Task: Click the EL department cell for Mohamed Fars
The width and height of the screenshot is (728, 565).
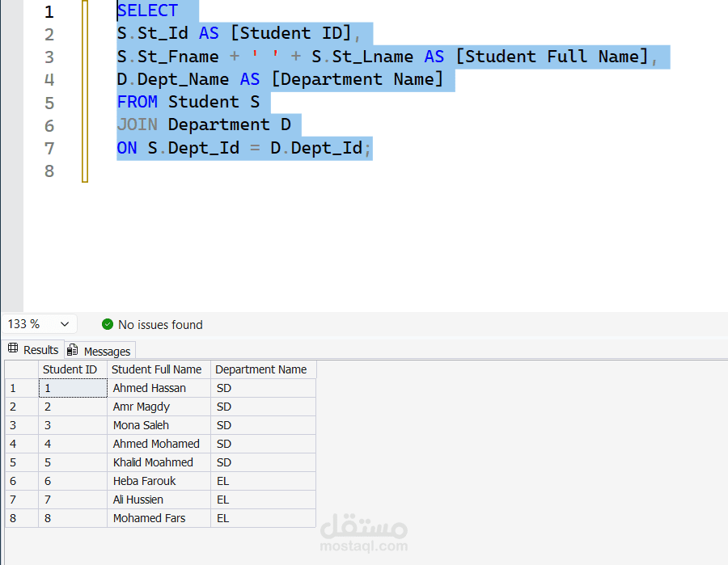Action: (x=263, y=518)
